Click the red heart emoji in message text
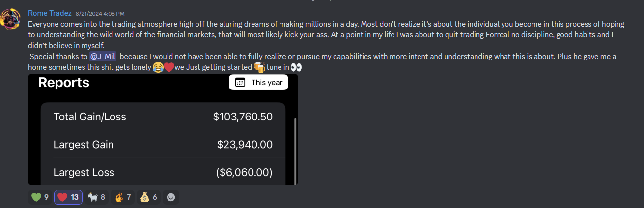Viewport: 644px width, 208px height. point(168,67)
